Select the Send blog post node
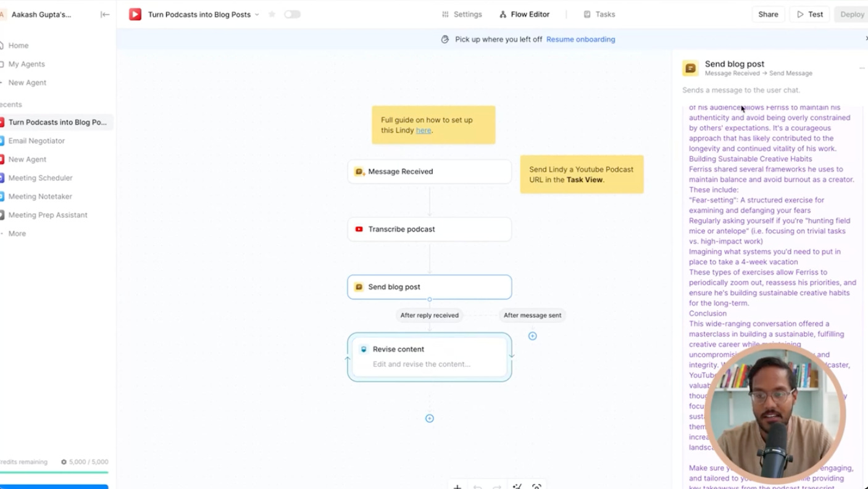The image size is (868, 489). (x=430, y=287)
